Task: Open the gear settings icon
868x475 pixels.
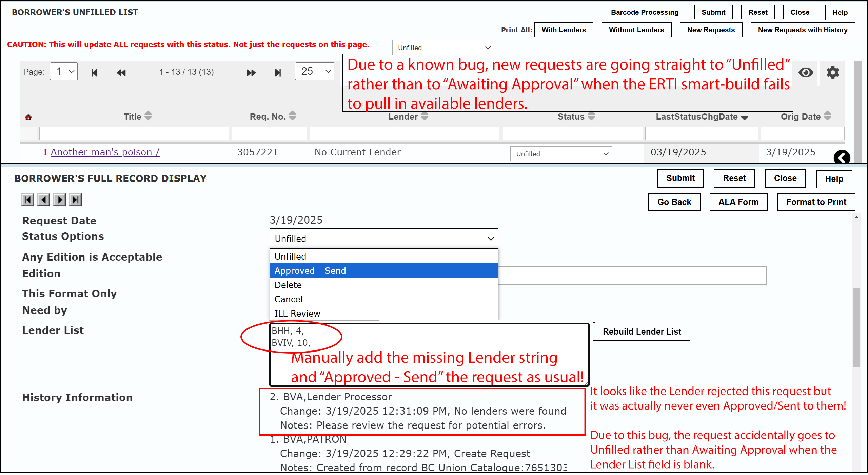Action: coord(832,72)
